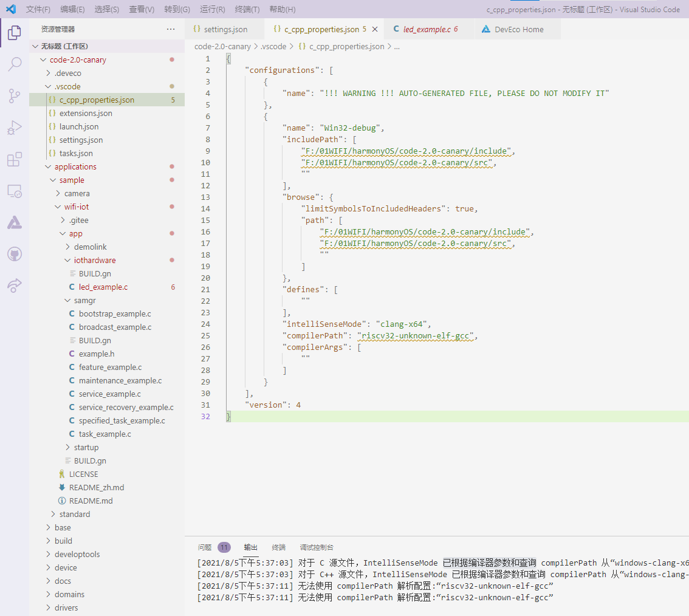Switch to the settings.json editor tab

[x=225, y=29]
